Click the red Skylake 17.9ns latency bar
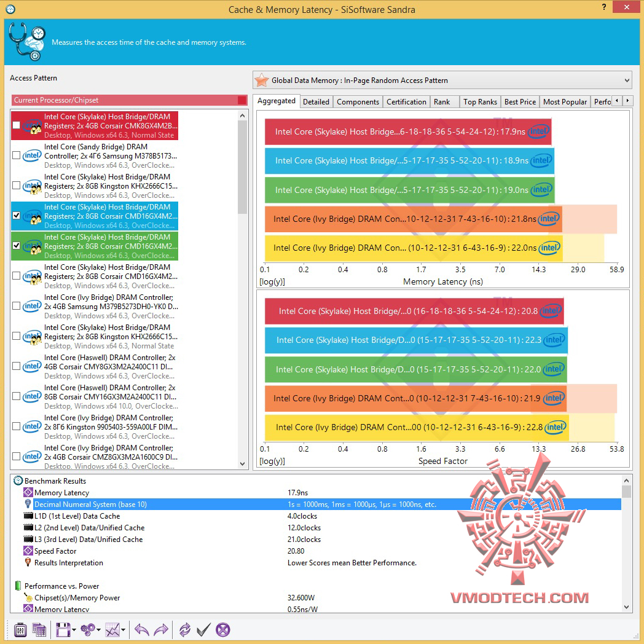This screenshot has width=644, height=644. pyautogui.click(x=408, y=132)
